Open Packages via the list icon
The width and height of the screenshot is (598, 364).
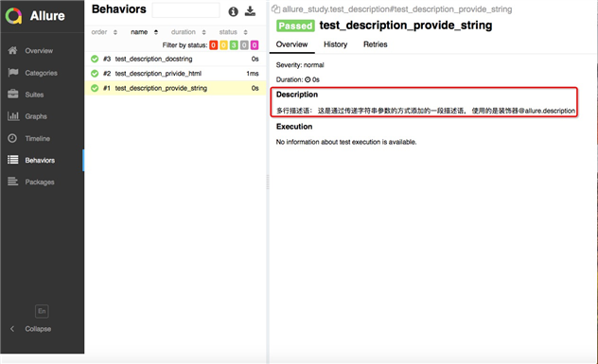click(x=13, y=182)
